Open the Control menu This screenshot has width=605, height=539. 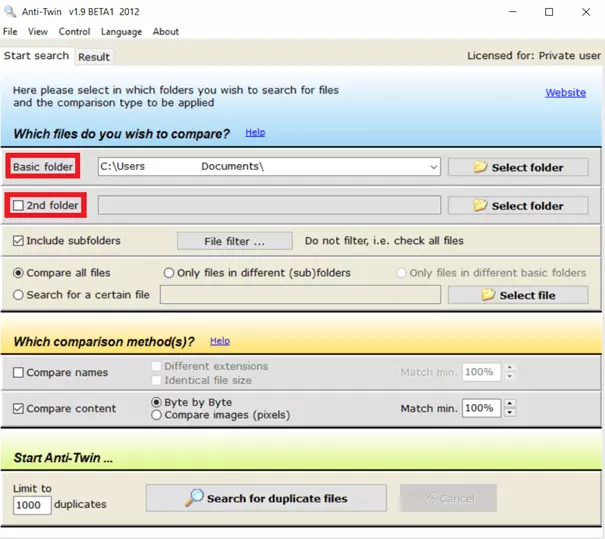click(74, 32)
